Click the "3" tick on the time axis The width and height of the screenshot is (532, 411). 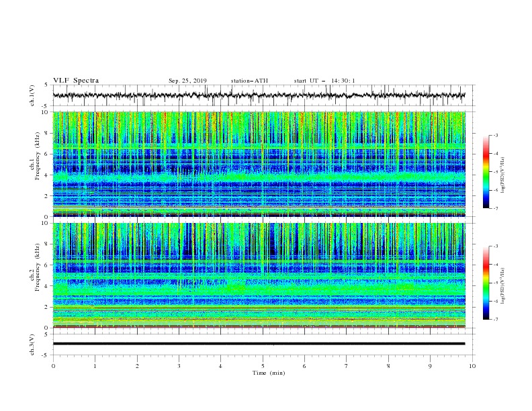(x=179, y=366)
